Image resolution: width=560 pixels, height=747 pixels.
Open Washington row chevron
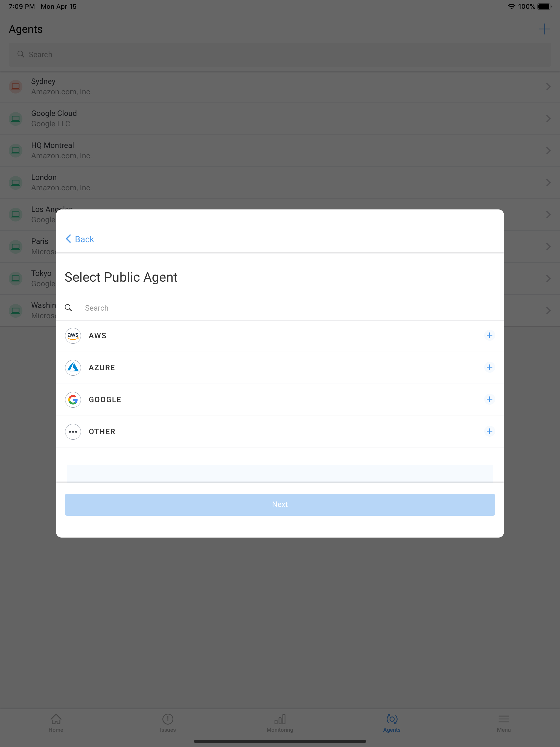click(x=548, y=311)
